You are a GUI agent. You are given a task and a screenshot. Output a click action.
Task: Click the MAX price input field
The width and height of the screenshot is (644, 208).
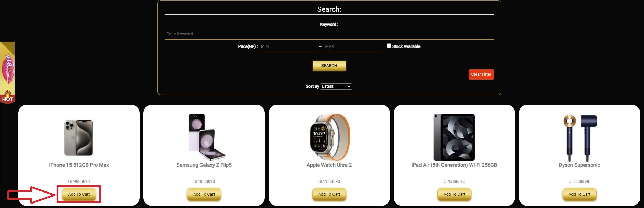click(352, 46)
